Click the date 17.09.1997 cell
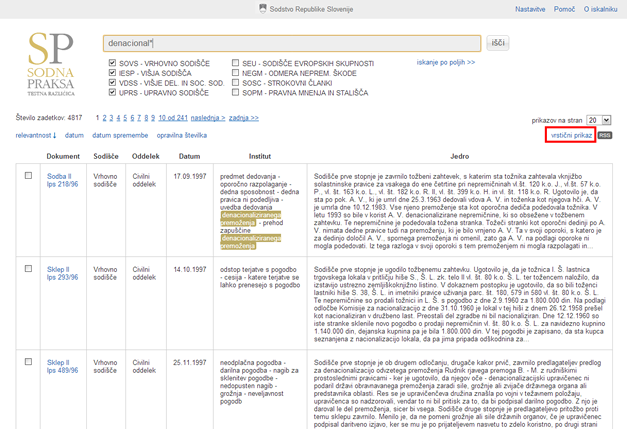 [x=190, y=176]
